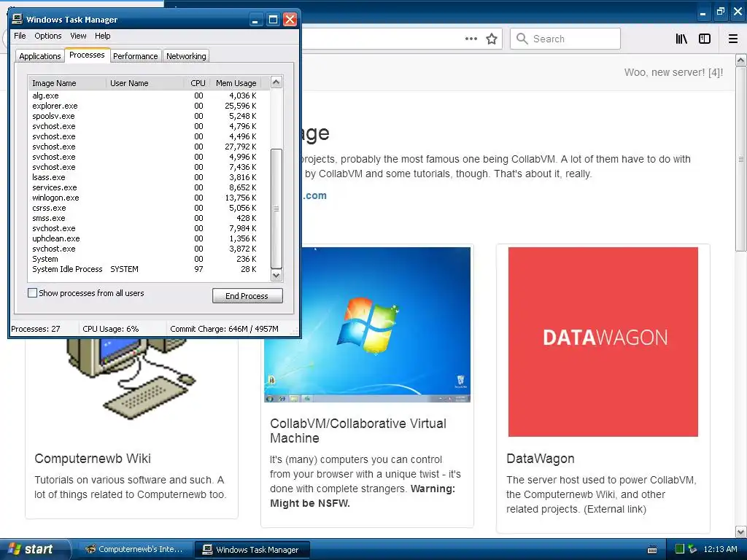Viewport: 747px width, 560px height.
Task: Click the browser scrollbar up arrow
Action: (741, 60)
